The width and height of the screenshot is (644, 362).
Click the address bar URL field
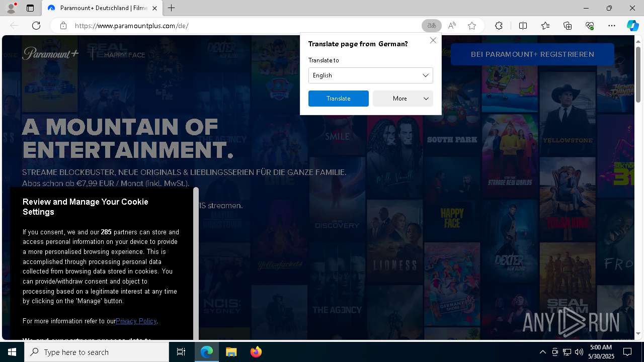[247, 26]
